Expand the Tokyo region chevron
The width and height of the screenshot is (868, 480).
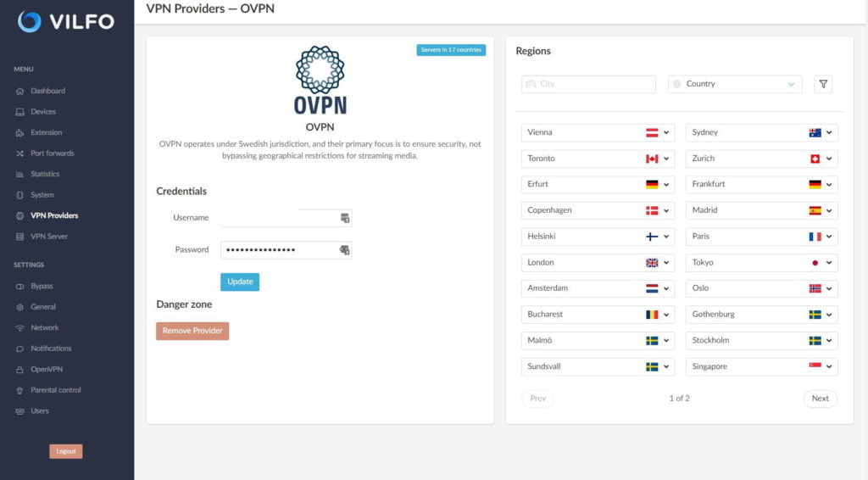(830, 263)
